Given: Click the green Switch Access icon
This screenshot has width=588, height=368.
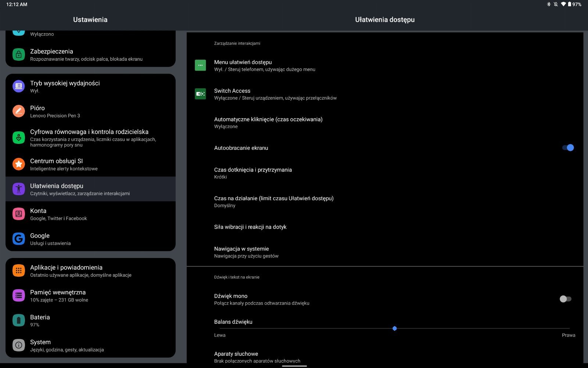Looking at the screenshot, I should point(200,94).
